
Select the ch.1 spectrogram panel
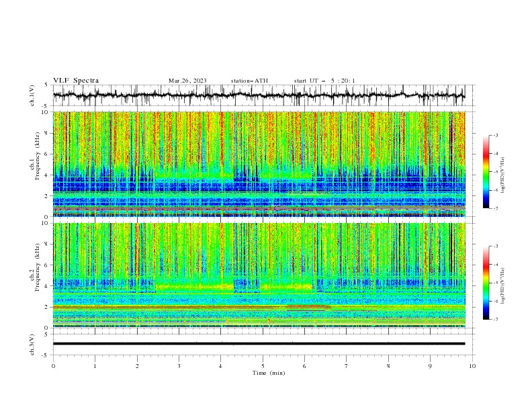click(259, 164)
